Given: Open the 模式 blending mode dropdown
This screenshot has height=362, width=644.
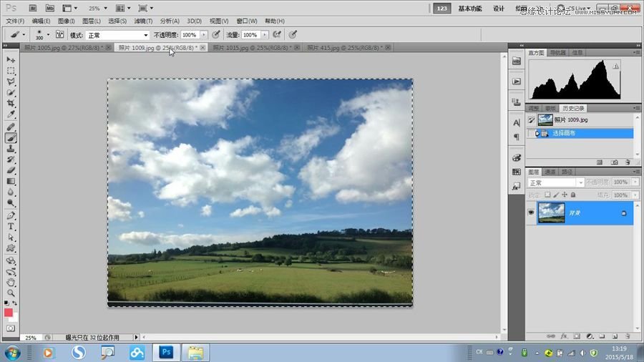Looking at the screenshot, I should (118, 34).
